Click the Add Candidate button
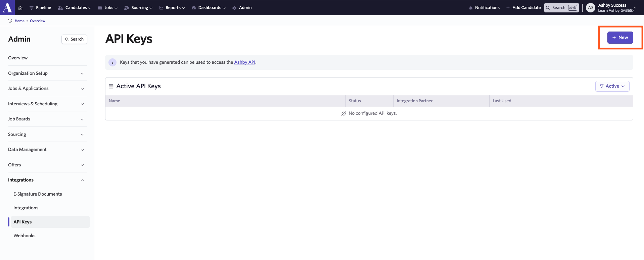The image size is (644, 260). [x=523, y=8]
